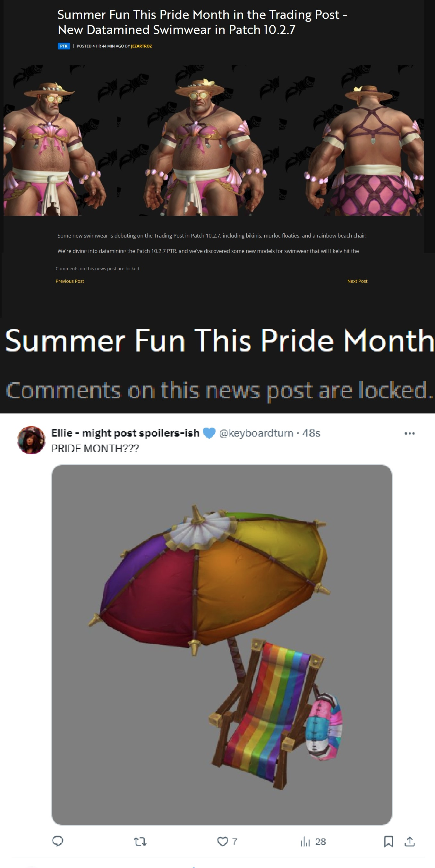Retweet the PRIDE MONTH post
The width and height of the screenshot is (435, 868).
coord(140,841)
